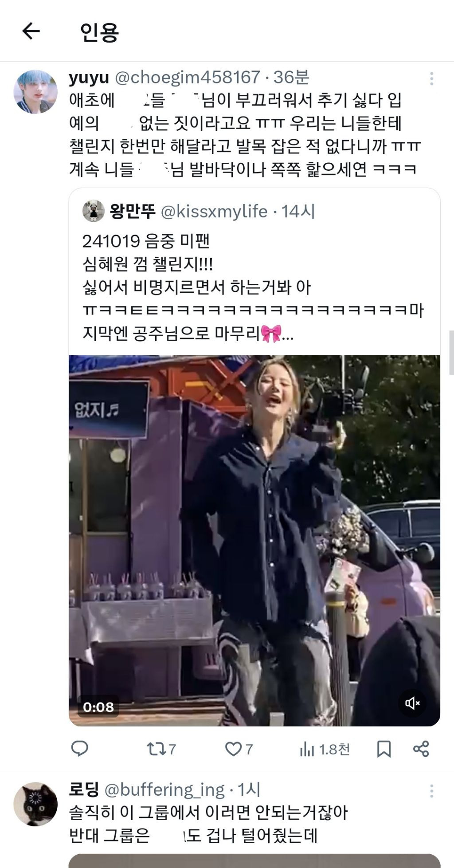Open the quoted @kissxmylife tweet header
454x868 pixels.
coord(199,212)
